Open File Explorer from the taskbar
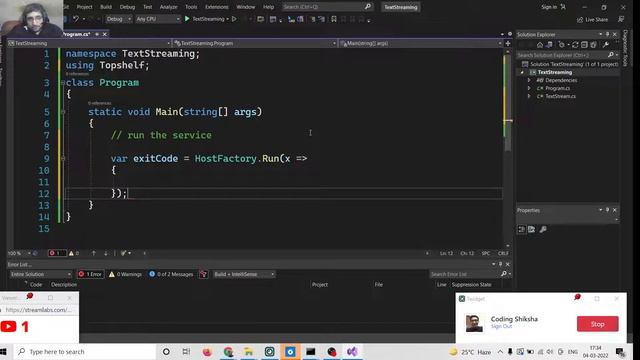Viewport: 640px width, 360px height. click(x=249, y=351)
